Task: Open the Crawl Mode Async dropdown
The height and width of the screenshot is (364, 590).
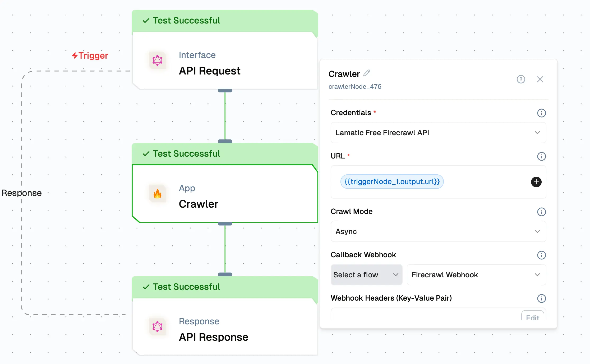Action: [438, 231]
